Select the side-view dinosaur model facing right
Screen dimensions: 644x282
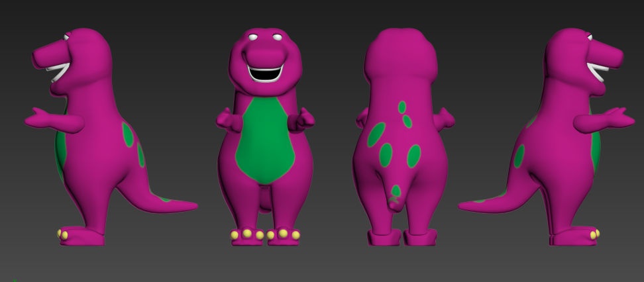point(546,136)
